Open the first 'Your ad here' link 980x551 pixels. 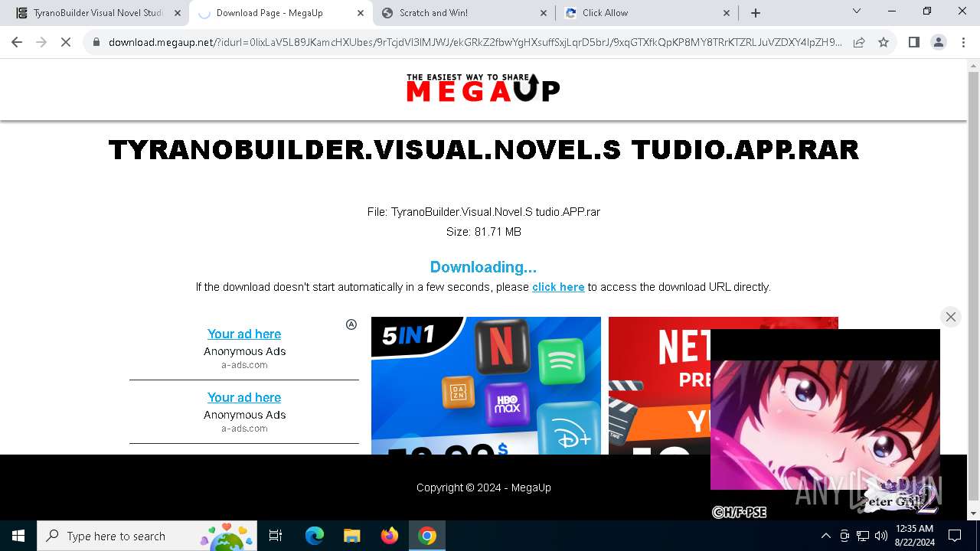click(x=244, y=334)
